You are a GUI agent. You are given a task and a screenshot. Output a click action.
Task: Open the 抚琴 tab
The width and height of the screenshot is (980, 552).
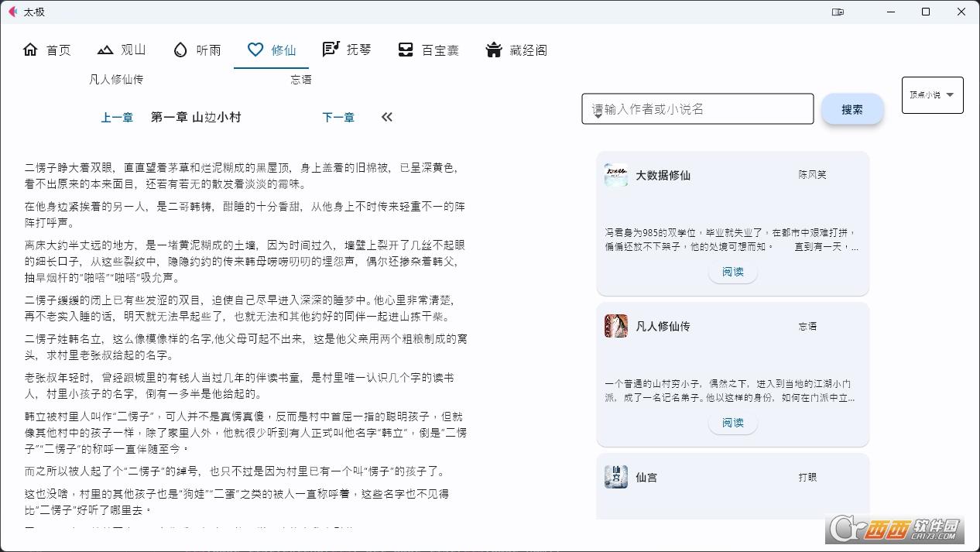[x=346, y=50]
